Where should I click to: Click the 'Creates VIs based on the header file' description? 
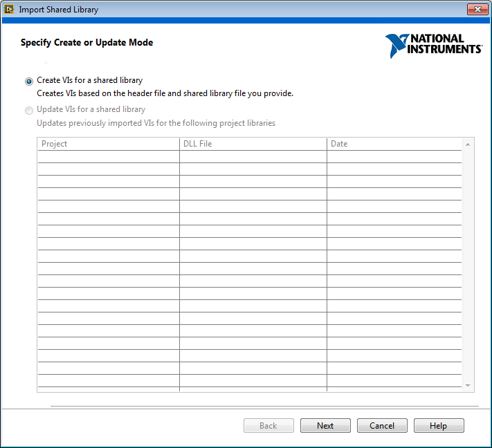pyautogui.click(x=165, y=93)
